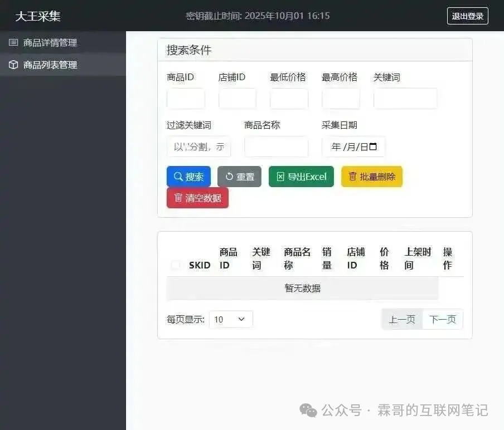Click the cube icon beside 商品列表管理
The image size is (504, 430).
tap(13, 65)
